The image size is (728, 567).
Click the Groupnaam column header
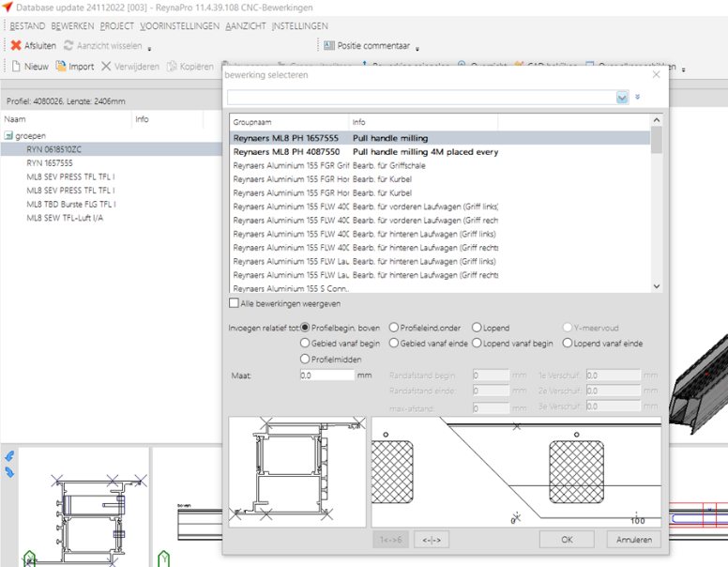[x=289, y=122]
